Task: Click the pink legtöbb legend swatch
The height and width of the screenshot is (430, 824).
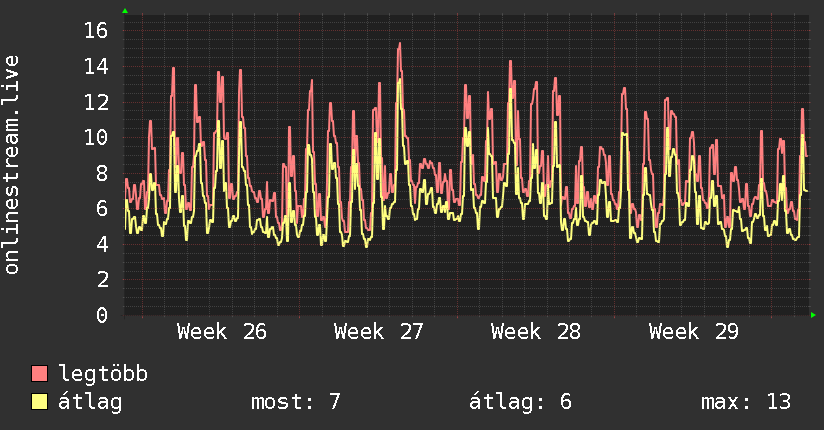Action: (39, 373)
